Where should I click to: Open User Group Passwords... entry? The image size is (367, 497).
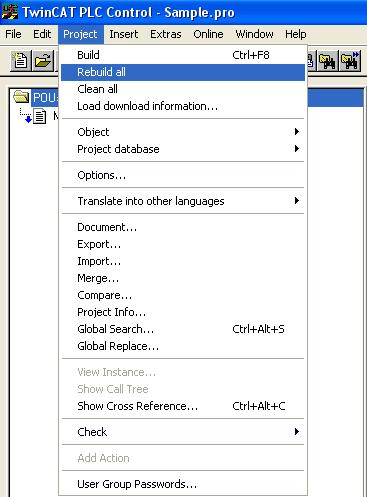click(183, 484)
